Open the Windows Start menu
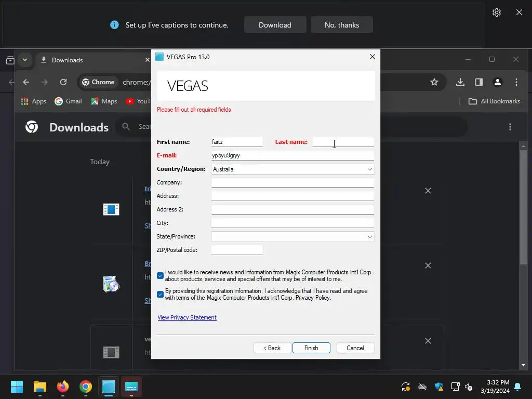This screenshot has height=399, width=532. pyautogui.click(x=17, y=387)
